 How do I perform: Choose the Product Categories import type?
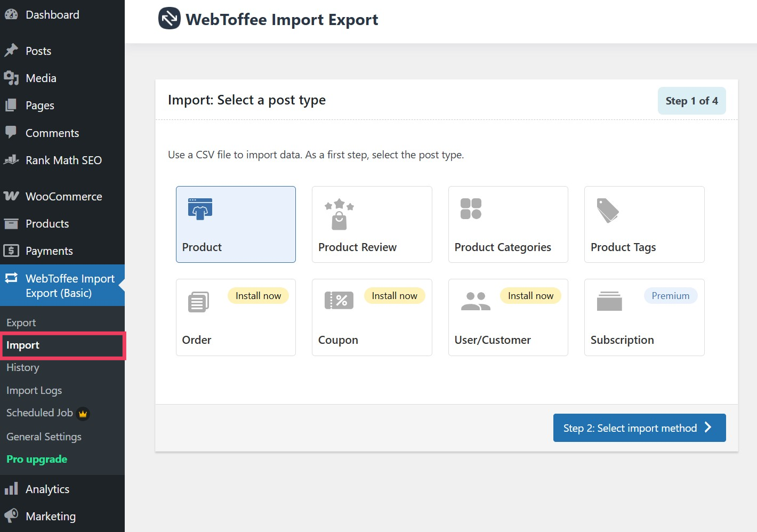tap(508, 224)
